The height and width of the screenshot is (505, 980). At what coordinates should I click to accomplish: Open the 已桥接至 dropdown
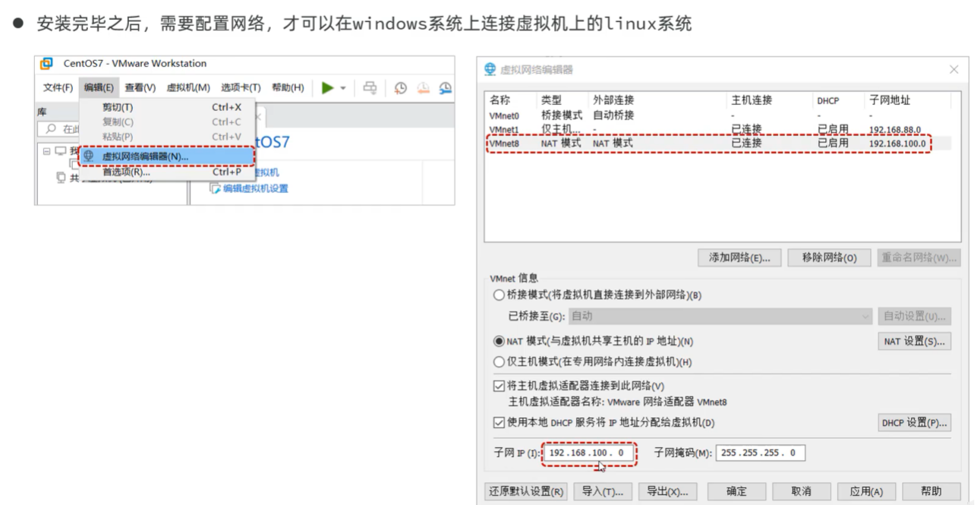[720, 316]
